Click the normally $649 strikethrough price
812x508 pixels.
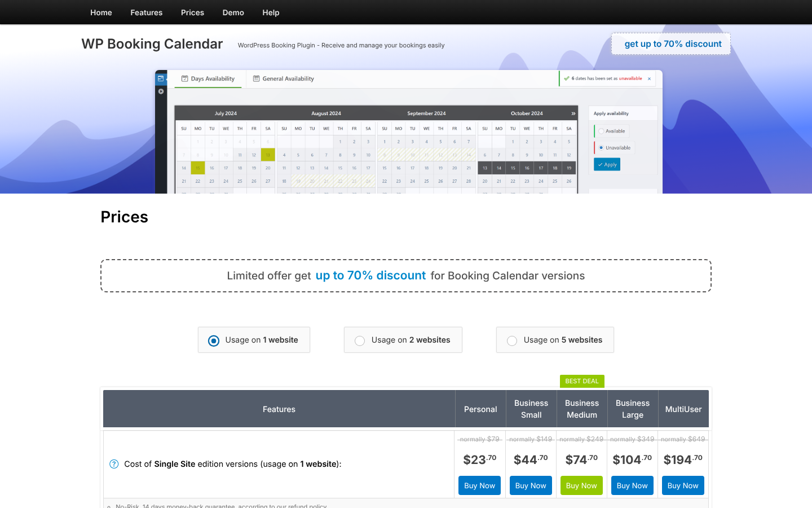[x=683, y=439]
